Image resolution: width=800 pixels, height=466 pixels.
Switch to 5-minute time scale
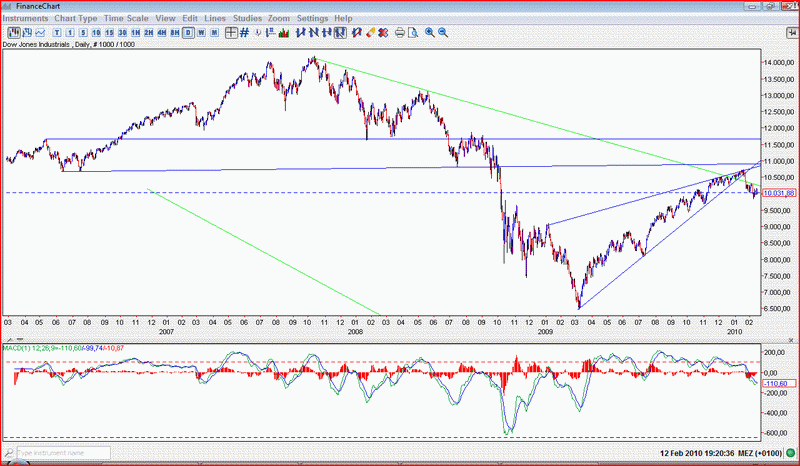(x=83, y=33)
